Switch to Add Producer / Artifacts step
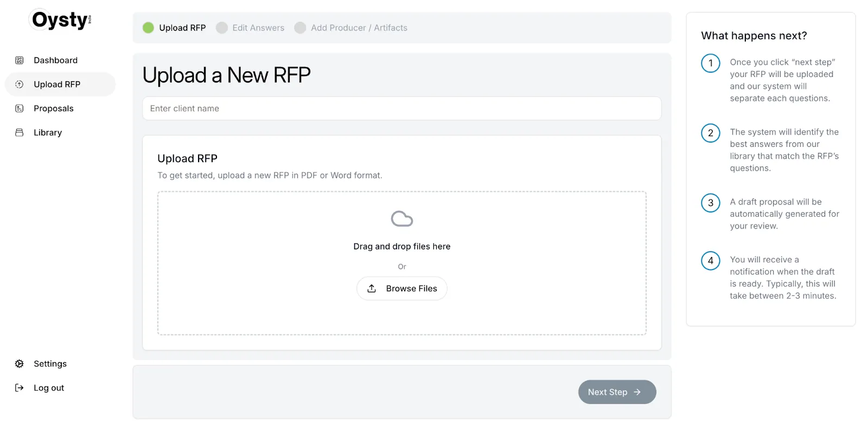 (351, 28)
